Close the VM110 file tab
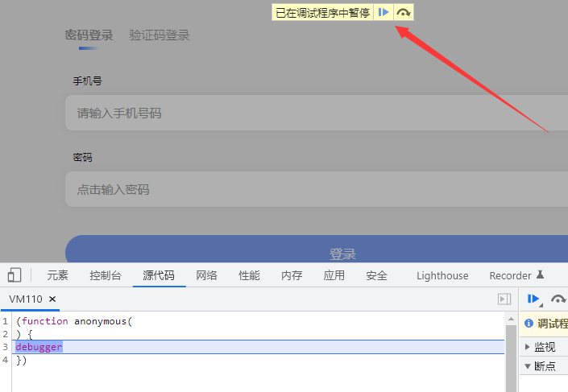568x392 pixels. click(x=52, y=299)
